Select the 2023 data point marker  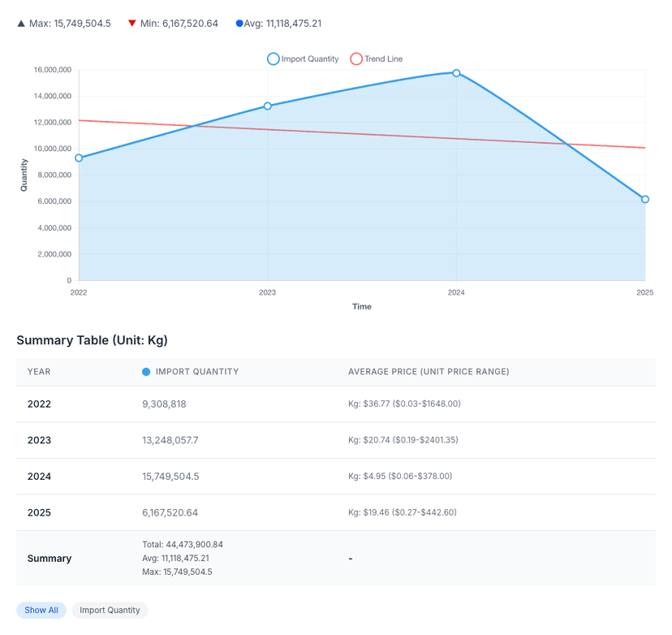point(267,106)
